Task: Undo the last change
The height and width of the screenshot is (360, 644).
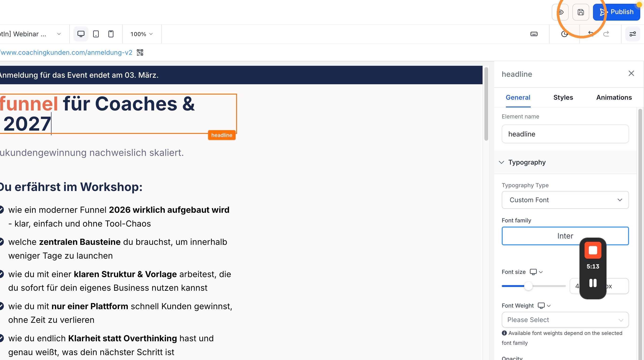Action: (591, 33)
